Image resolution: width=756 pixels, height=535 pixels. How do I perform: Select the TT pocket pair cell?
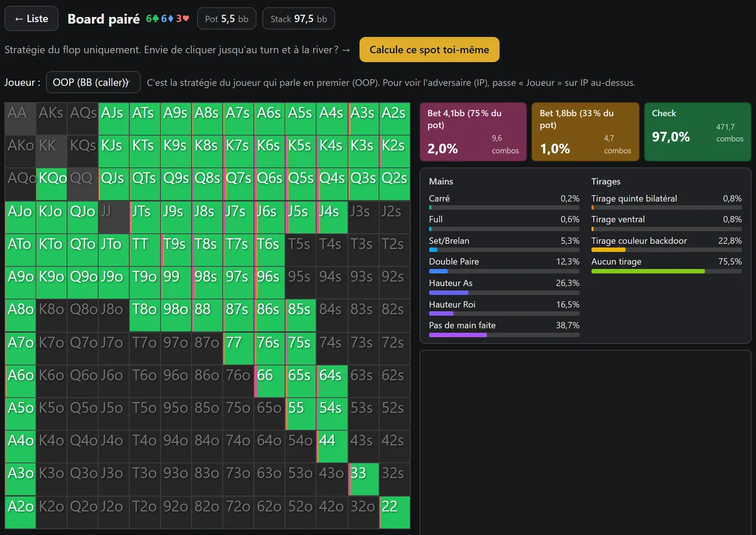pyautogui.click(x=145, y=250)
